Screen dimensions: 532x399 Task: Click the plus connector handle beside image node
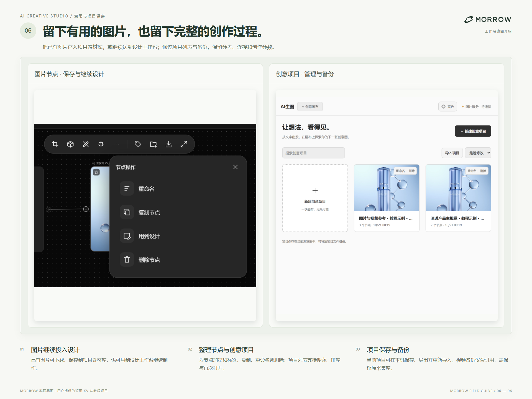pyautogui.click(x=86, y=209)
